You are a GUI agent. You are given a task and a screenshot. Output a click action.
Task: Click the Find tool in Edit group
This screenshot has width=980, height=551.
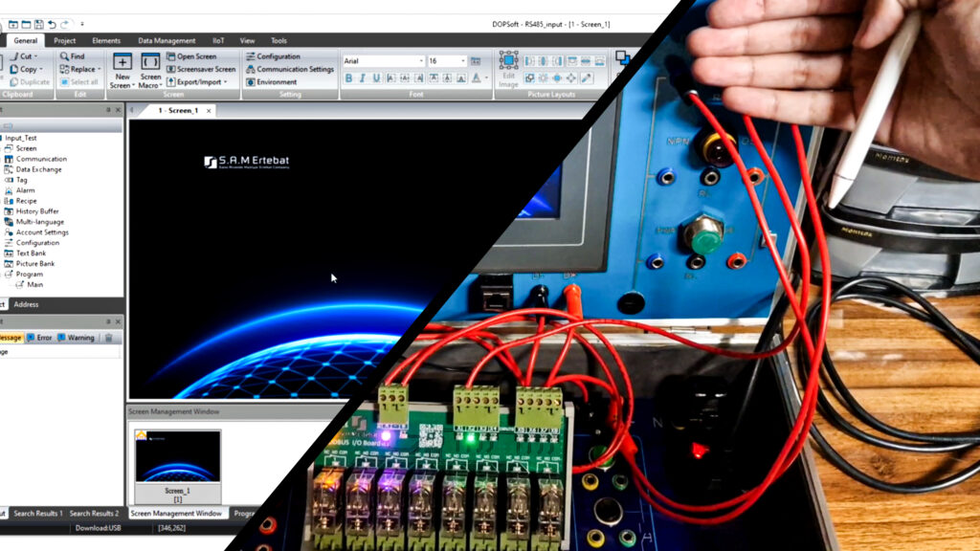click(73, 56)
